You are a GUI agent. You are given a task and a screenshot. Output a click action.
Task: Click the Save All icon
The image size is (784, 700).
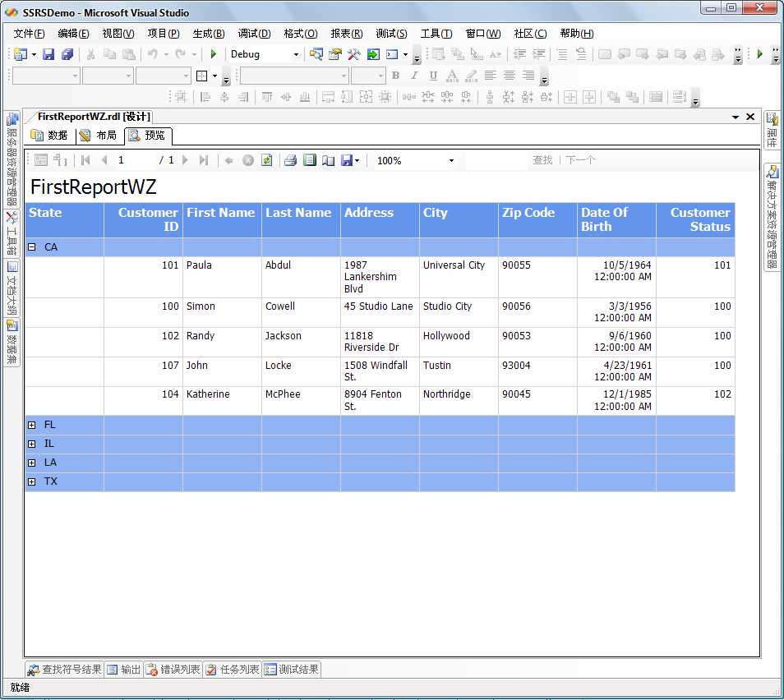[x=67, y=54]
